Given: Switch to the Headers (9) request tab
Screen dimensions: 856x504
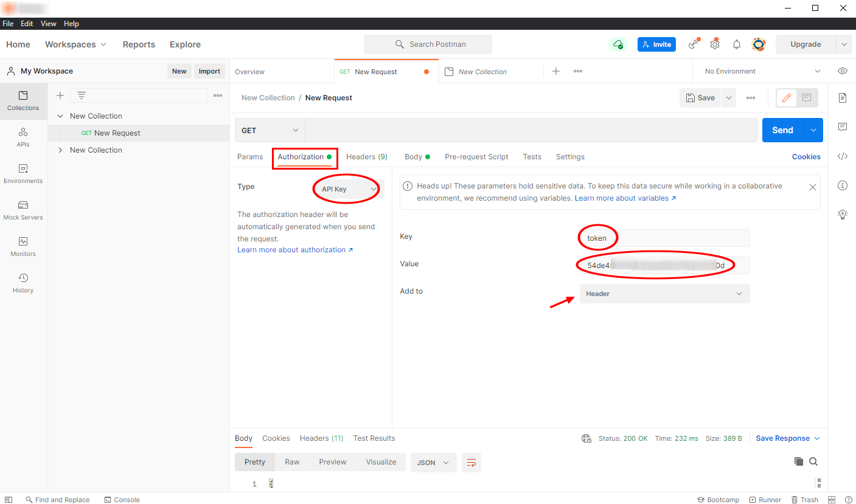Looking at the screenshot, I should 367,157.
